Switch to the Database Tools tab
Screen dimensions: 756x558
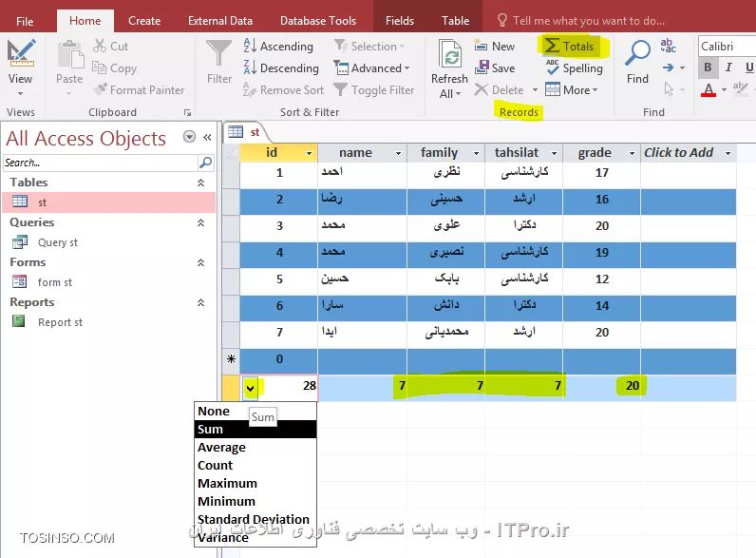pos(318,21)
